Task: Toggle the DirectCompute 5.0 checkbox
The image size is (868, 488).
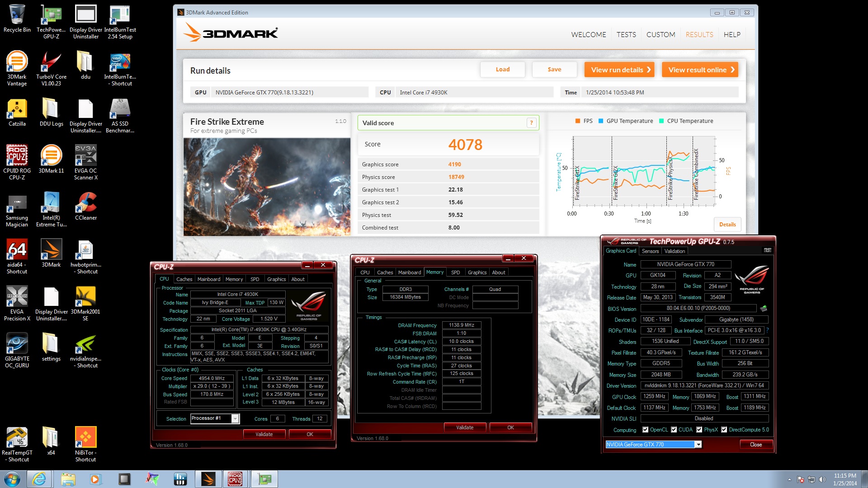Action: pos(724,430)
